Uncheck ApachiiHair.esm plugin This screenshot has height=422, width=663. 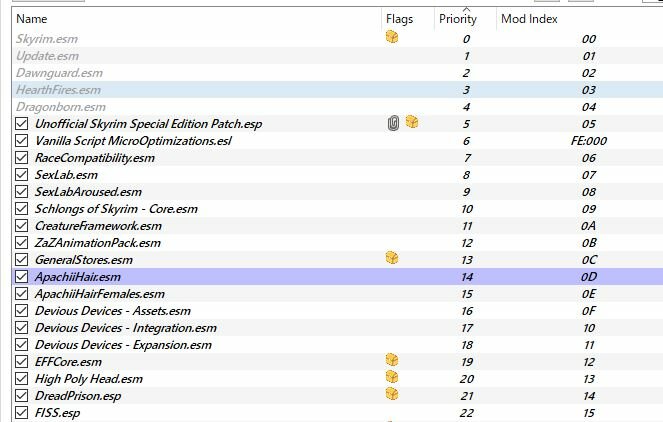click(x=22, y=277)
